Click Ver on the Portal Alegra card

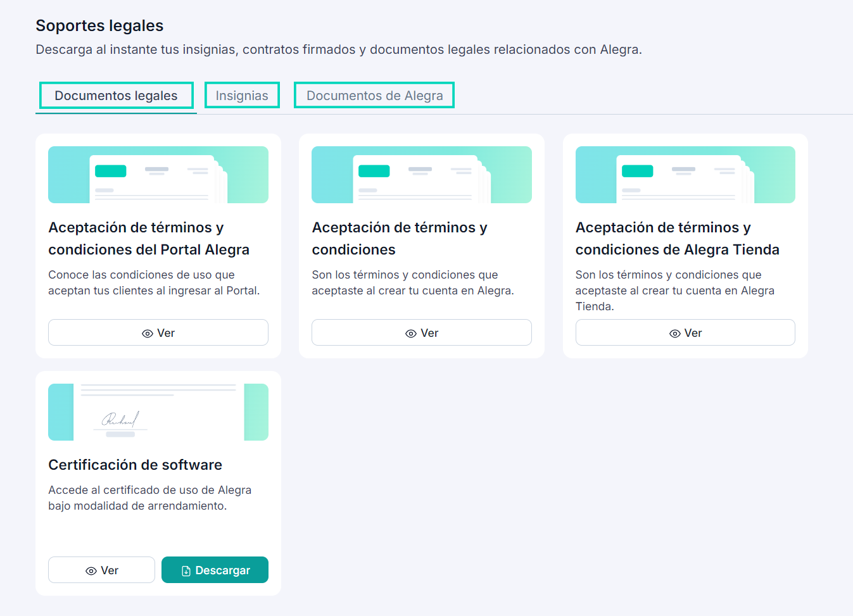tap(158, 332)
